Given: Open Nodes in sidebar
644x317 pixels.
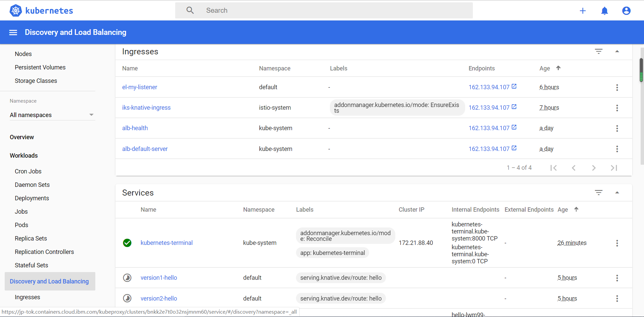Looking at the screenshot, I should pyautogui.click(x=23, y=54).
